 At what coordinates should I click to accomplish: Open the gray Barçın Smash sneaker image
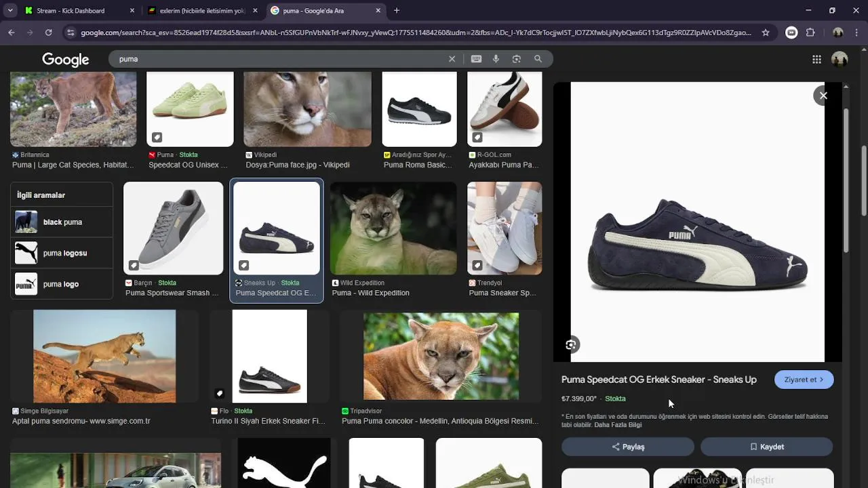pyautogui.click(x=173, y=228)
